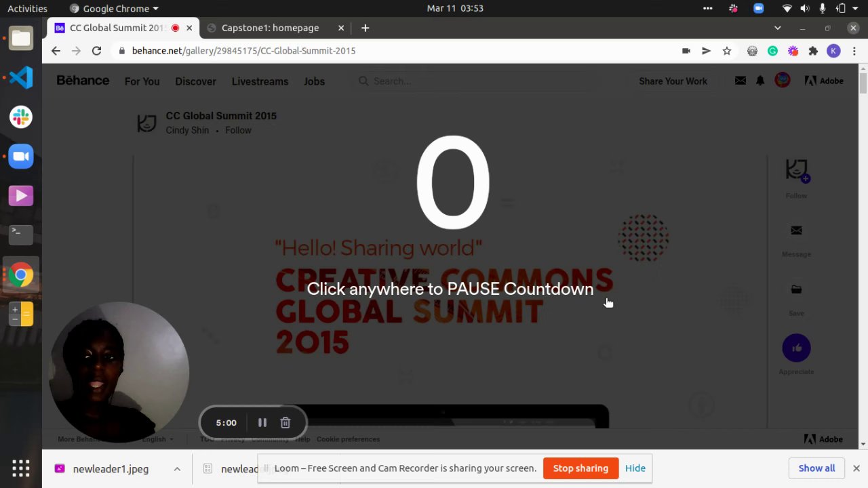The image size is (868, 488).
Task: Open Grammarly extension
Action: (x=772, y=51)
